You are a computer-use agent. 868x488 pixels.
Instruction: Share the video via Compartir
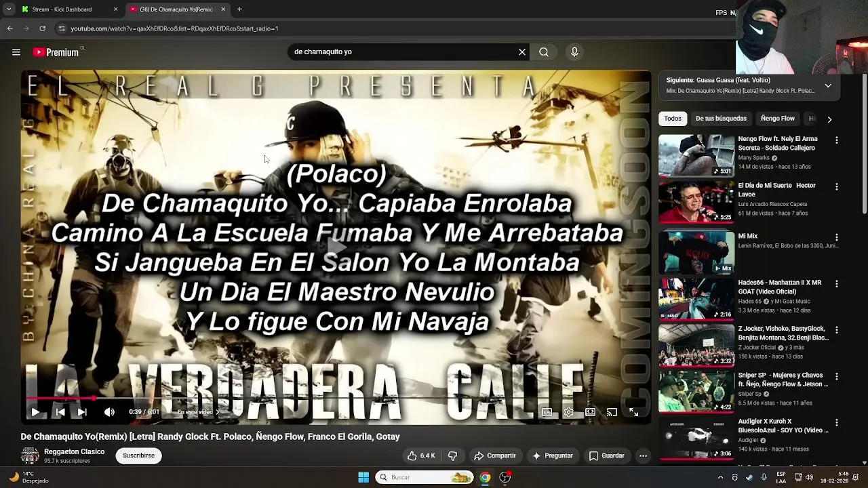tap(494, 456)
